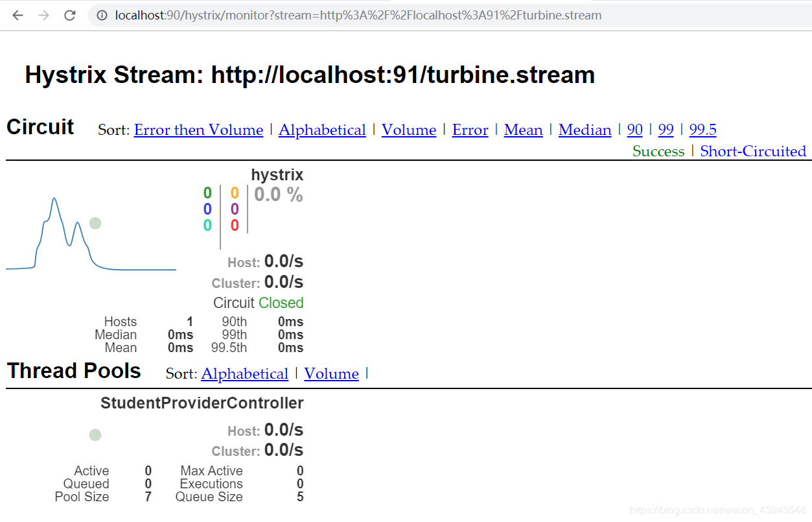This screenshot has height=522, width=812.
Task: Sort circuits by Median
Action: 585,130
